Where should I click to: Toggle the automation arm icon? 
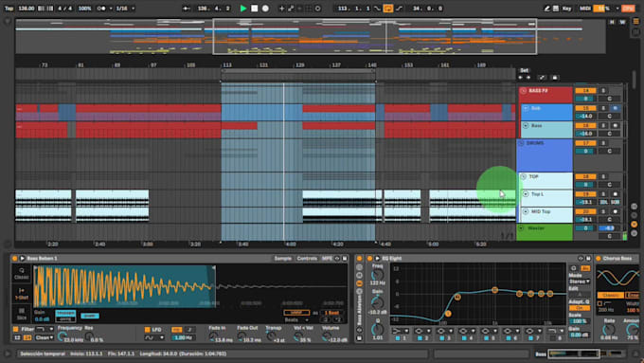point(291,9)
